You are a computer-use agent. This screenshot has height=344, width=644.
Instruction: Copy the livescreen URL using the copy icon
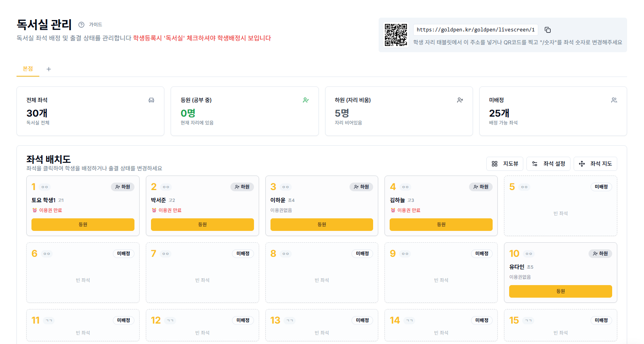pos(547,29)
